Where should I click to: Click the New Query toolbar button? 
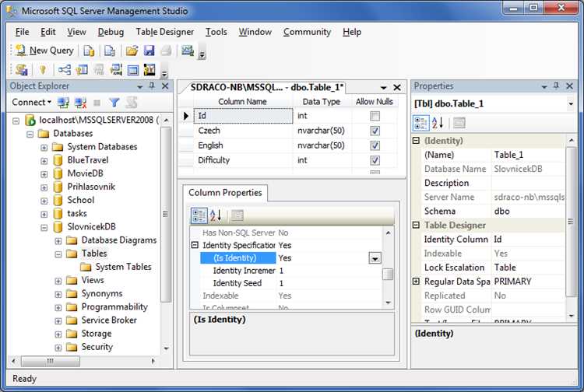(44, 51)
